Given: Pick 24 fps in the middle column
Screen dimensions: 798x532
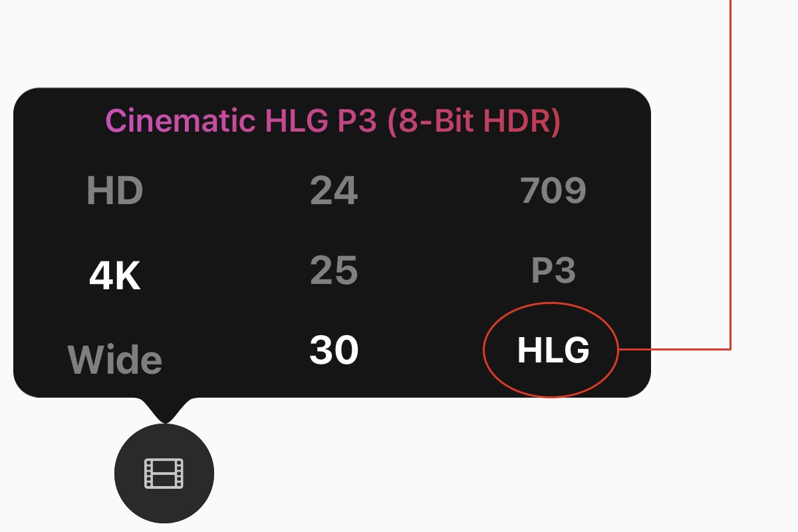Looking at the screenshot, I should click(334, 192).
